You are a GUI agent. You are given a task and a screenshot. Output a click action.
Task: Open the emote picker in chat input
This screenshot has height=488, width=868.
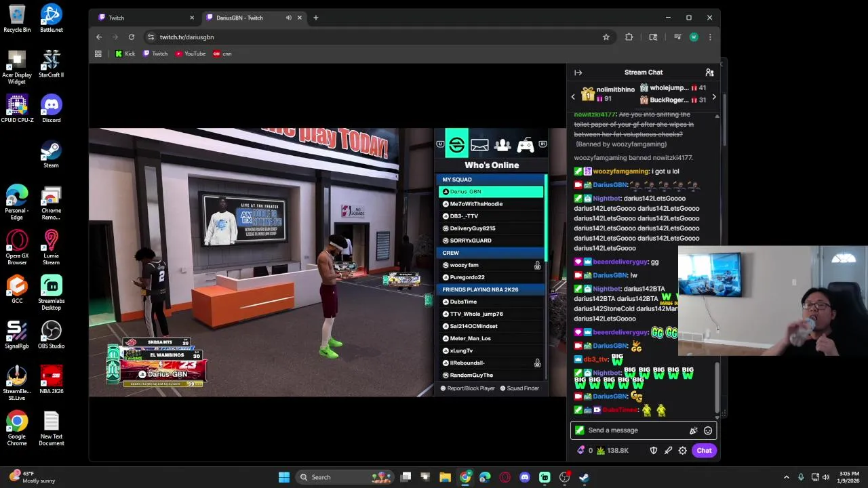click(708, 430)
